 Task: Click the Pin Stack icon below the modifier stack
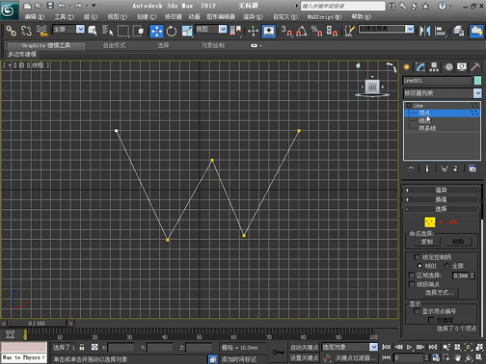(411, 169)
